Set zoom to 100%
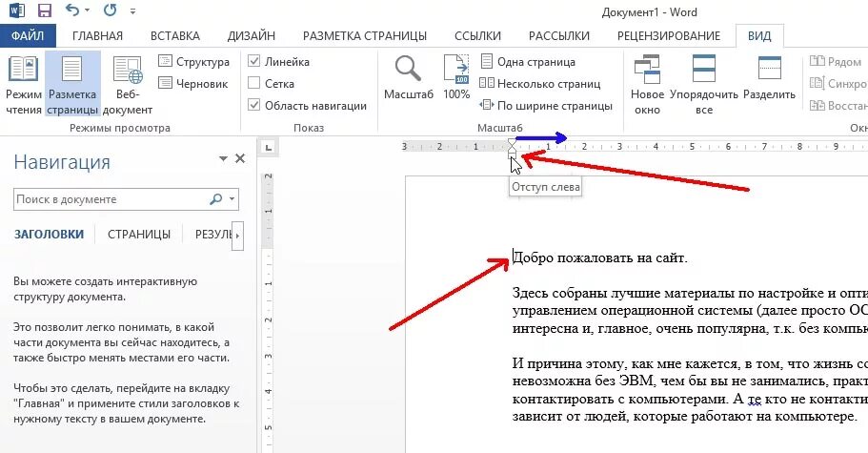The image size is (868, 453). tap(456, 77)
